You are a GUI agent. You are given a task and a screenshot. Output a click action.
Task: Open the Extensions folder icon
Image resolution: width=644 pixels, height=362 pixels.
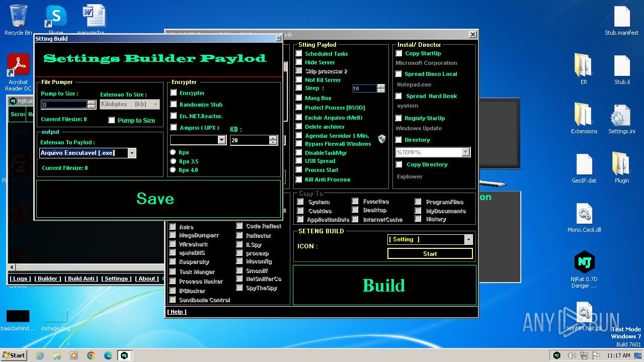[x=584, y=118]
